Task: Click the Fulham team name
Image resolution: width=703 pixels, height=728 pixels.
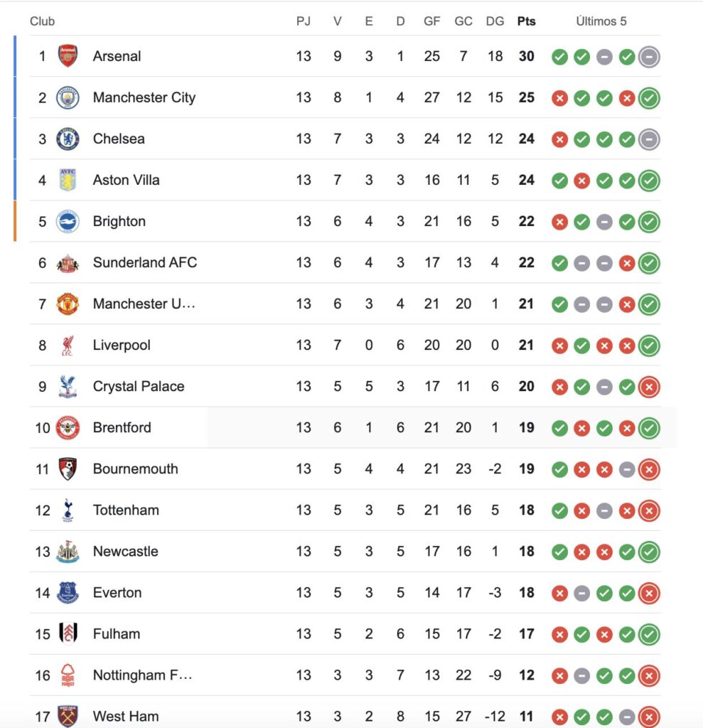Action: [x=117, y=633]
